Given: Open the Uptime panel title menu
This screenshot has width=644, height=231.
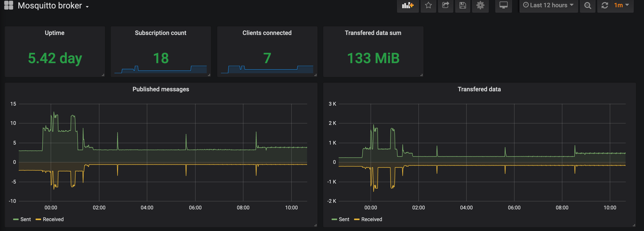Looking at the screenshot, I should coord(54,33).
